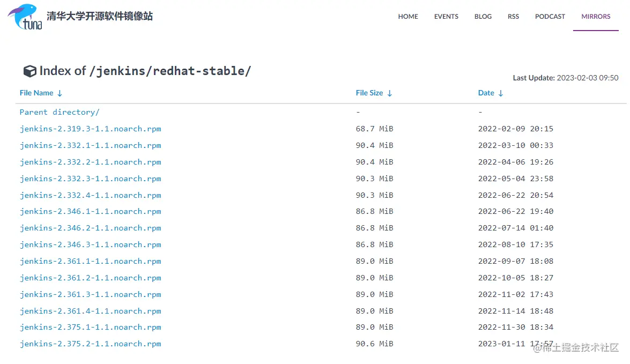Sort by Date arrow icon
The height and width of the screenshot is (364, 630).
coord(501,93)
